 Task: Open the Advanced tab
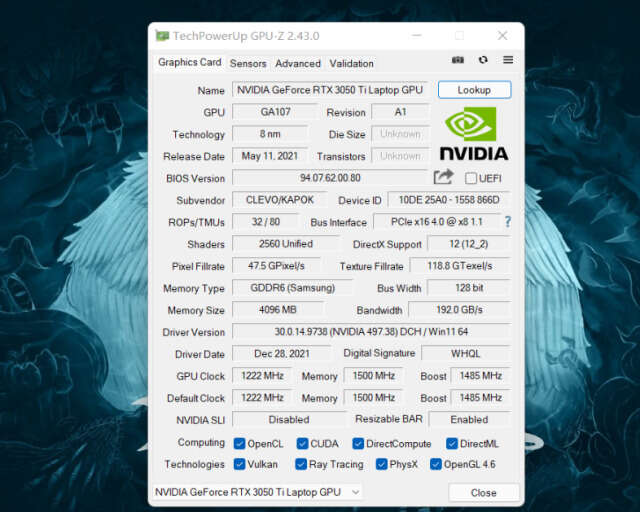point(298,64)
